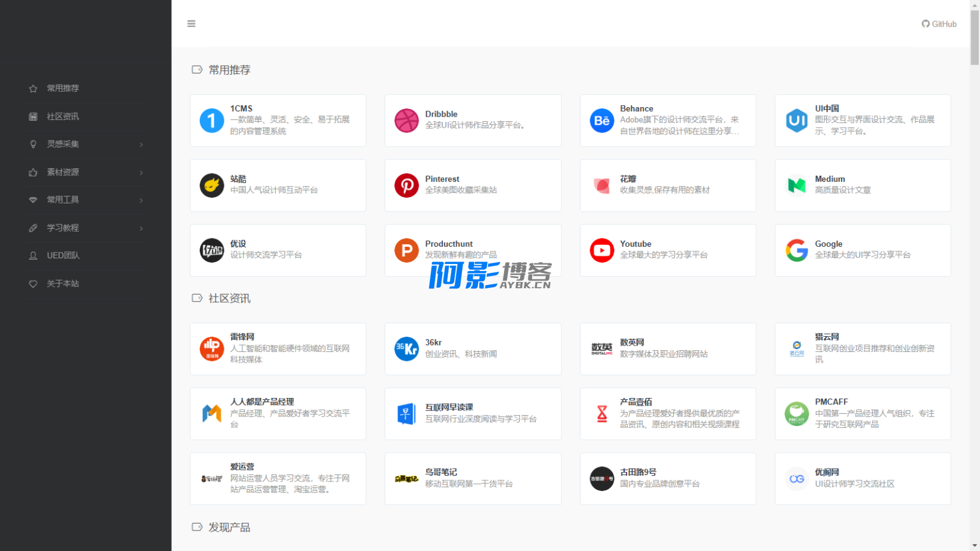
Task: Select the Google multicolor G icon
Action: click(x=796, y=251)
